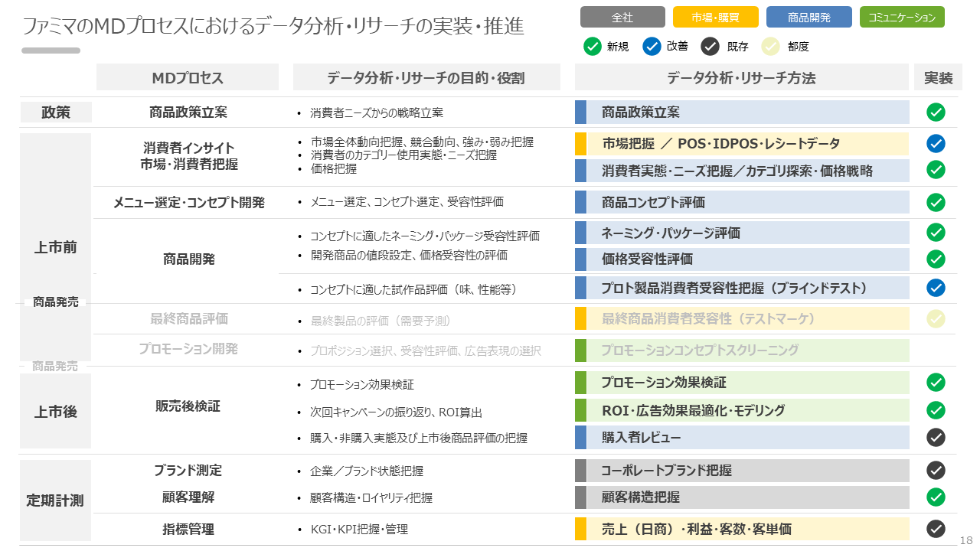Click the dark check icon next to 購入者レビュー

pos(936,437)
